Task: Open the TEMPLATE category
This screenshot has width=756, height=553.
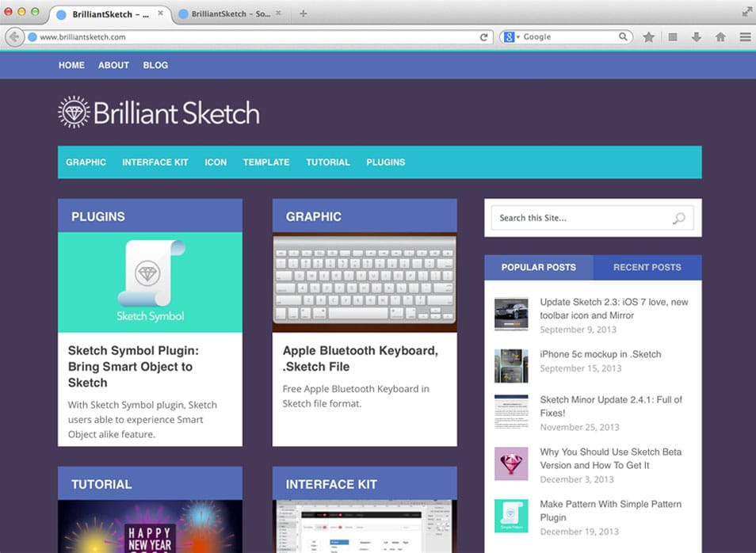Action: tap(266, 162)
